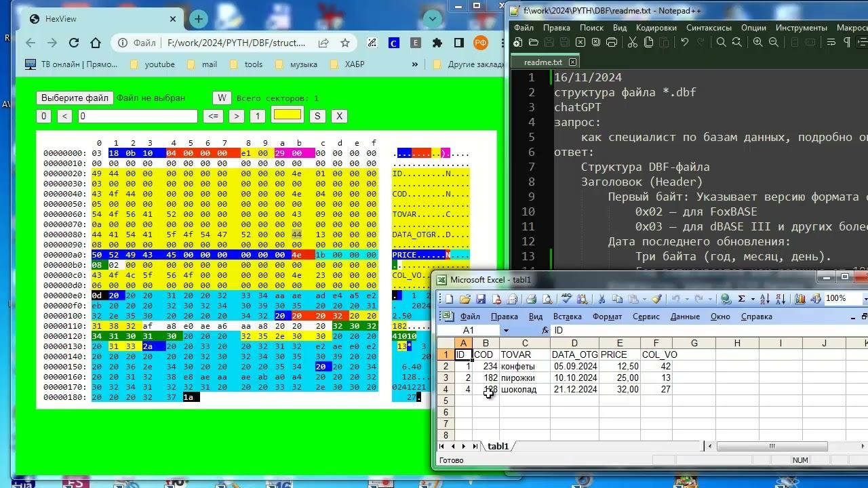The image size is (868, 488).
Task: Open new tab plus button in Chrome
Action: (x=198, y=19)
